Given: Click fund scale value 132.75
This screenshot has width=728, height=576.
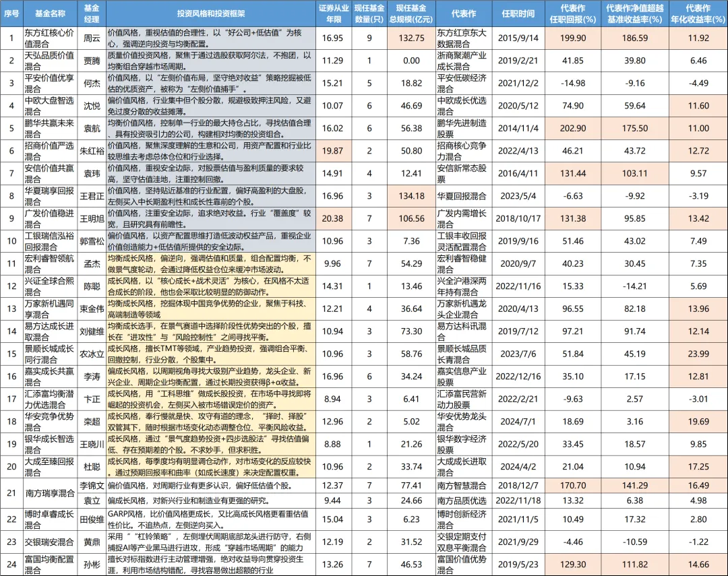Looking at the screenshot, I should coord(411,38).
